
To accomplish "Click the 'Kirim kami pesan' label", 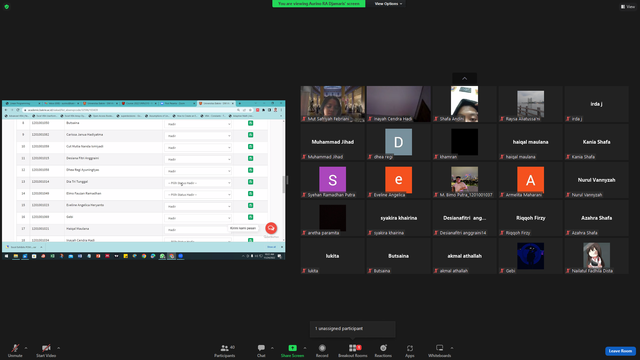I will click(x=243, y=228).
